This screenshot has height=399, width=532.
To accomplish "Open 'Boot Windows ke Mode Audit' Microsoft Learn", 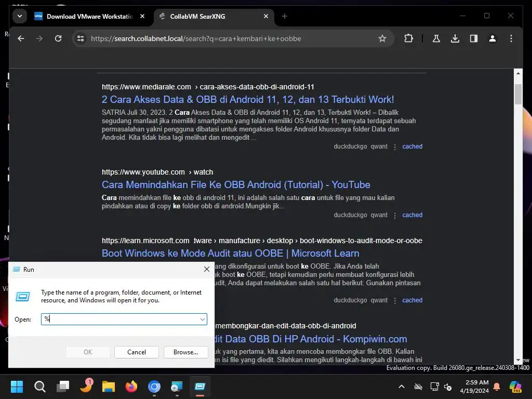I will point(230,253).
